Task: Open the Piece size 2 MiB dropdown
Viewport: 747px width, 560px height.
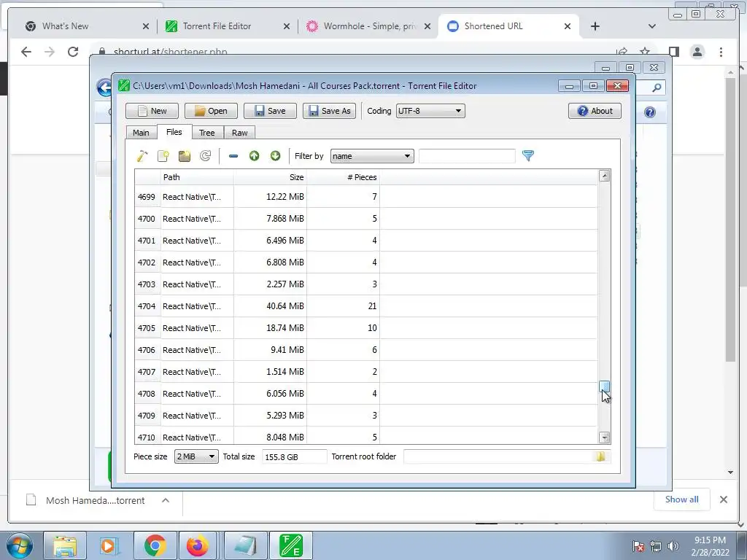Action: point(196,456)
